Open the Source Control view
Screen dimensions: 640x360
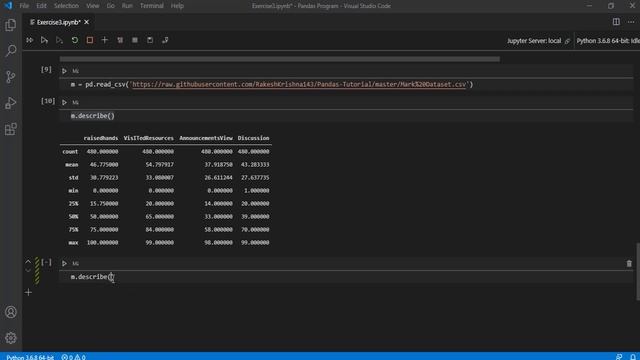(x=11, y=77)
